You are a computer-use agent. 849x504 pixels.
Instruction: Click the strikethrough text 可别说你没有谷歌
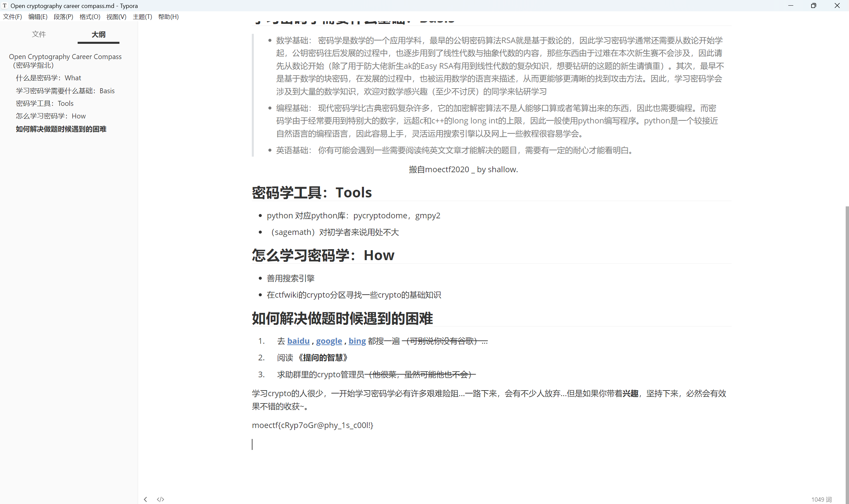click(x=444, y=341)
